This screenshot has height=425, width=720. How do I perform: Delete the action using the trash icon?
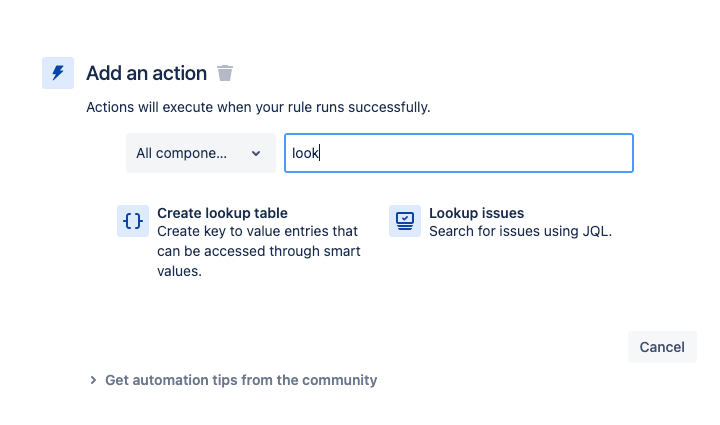pos(225,73)
